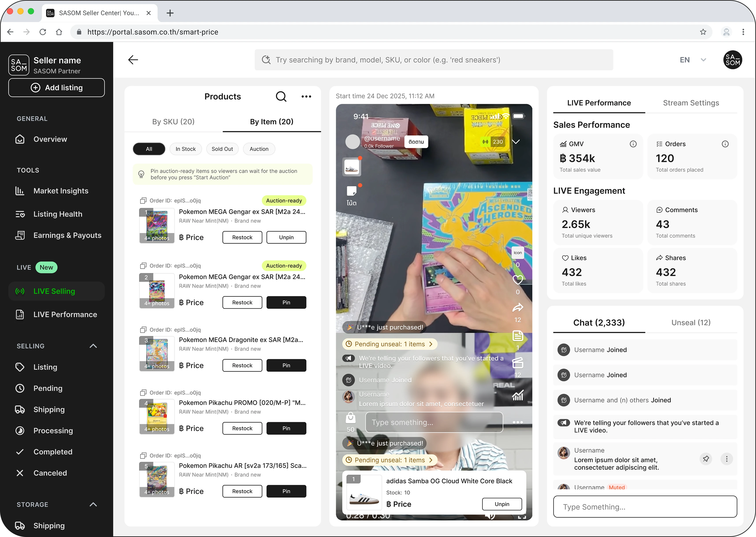Unpin the first Pokemon MEGA Gengar item
Screen dimensions: 756x537
[286, 237]
